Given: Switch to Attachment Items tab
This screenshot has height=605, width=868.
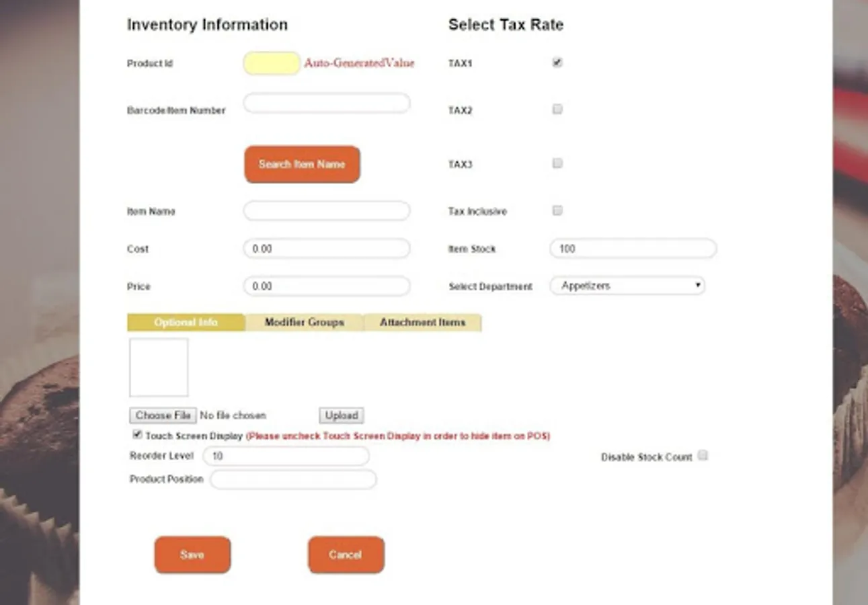Looking at the screenshot, I should click(422, 323).
